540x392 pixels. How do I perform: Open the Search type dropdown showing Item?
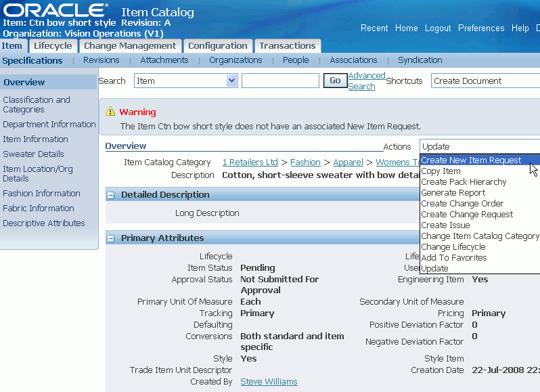click(x=185, y=81)
